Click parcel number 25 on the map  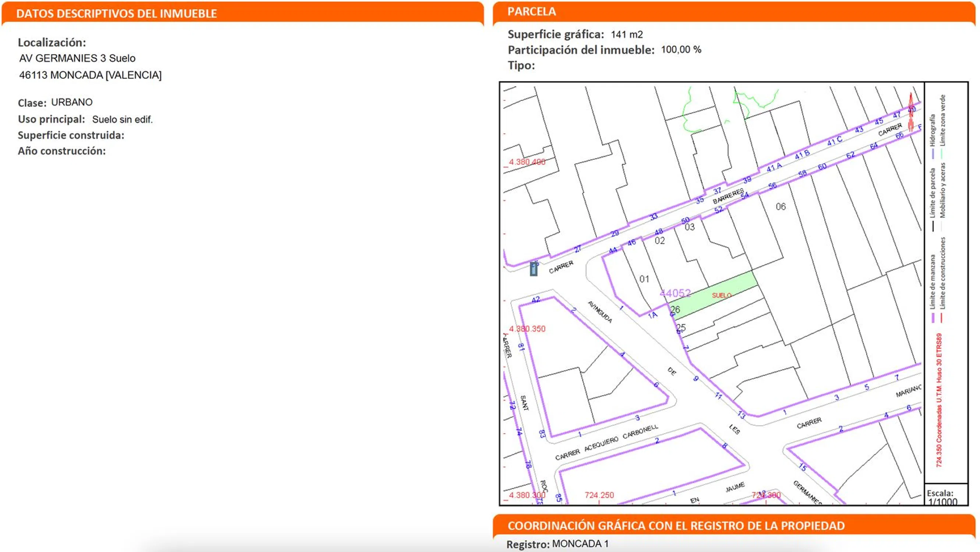click(x=681, y=327)
